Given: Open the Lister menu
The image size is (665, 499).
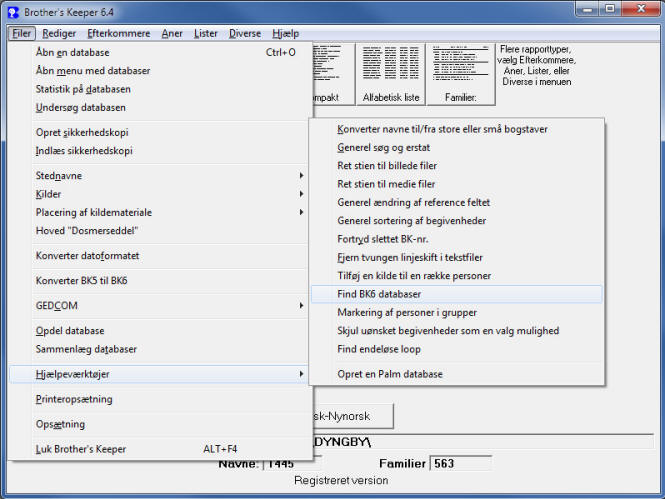Looking at the screenshot, I should 206,33.
